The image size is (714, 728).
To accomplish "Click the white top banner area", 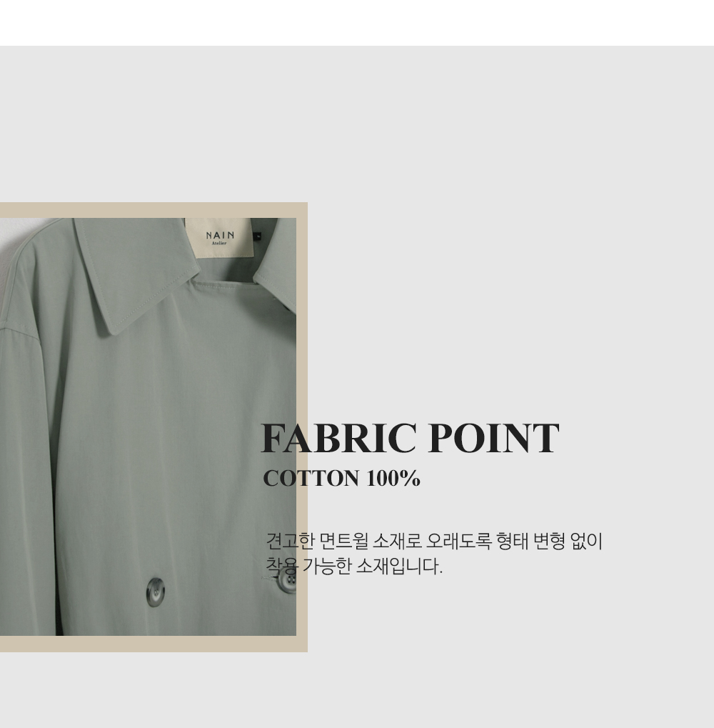I will click(x=357, y=23).
